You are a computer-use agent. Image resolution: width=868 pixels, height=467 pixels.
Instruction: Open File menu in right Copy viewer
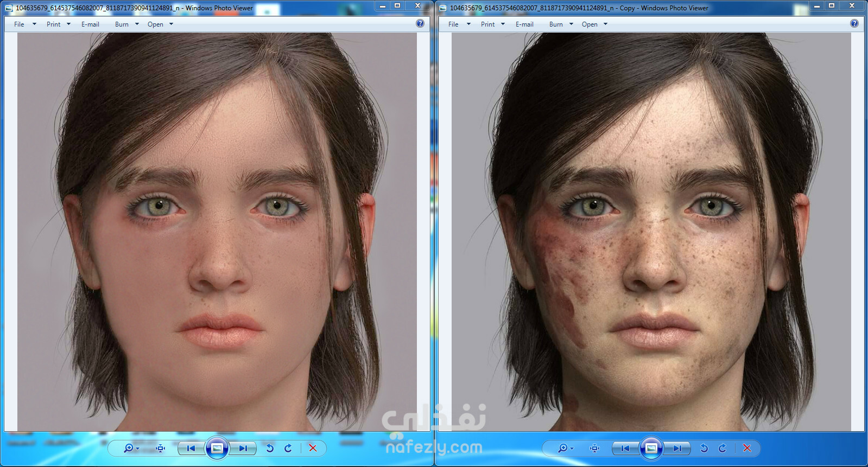coord(453,24)
